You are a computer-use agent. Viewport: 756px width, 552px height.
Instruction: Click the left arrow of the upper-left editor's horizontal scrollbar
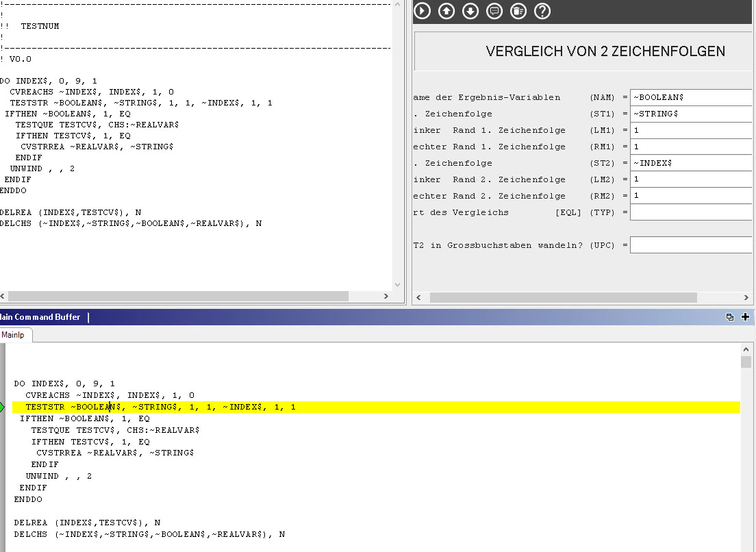pos(3,296)
